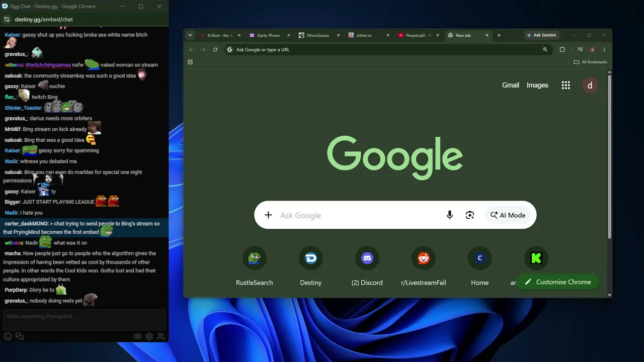The height and width of the screenshot is (362, 644).
Task: Click username PurpDerp in chat
Action: point(16,290)
